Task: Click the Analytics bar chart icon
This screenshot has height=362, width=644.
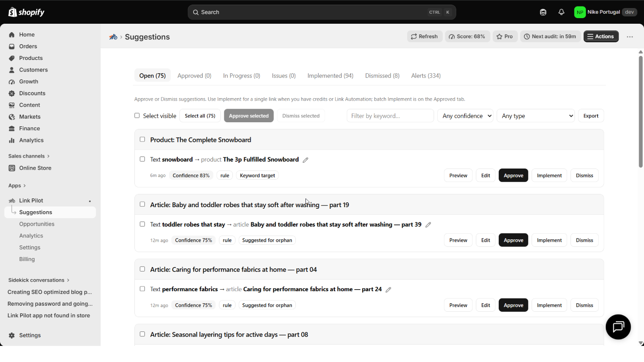Action: [x=12, y=140]
